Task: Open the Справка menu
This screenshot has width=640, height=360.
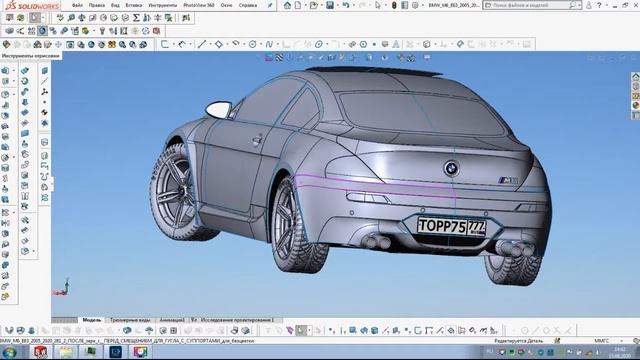Action: coord(248,5)
